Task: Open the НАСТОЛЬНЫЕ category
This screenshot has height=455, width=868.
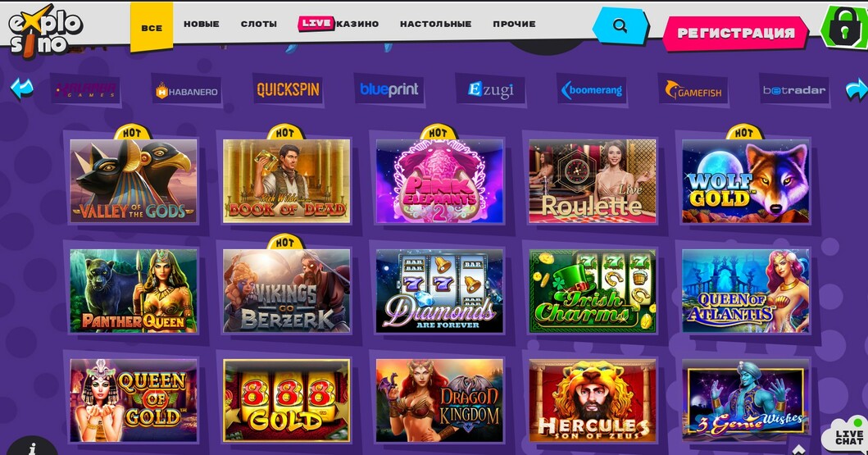Action: (x=436, y=24)
